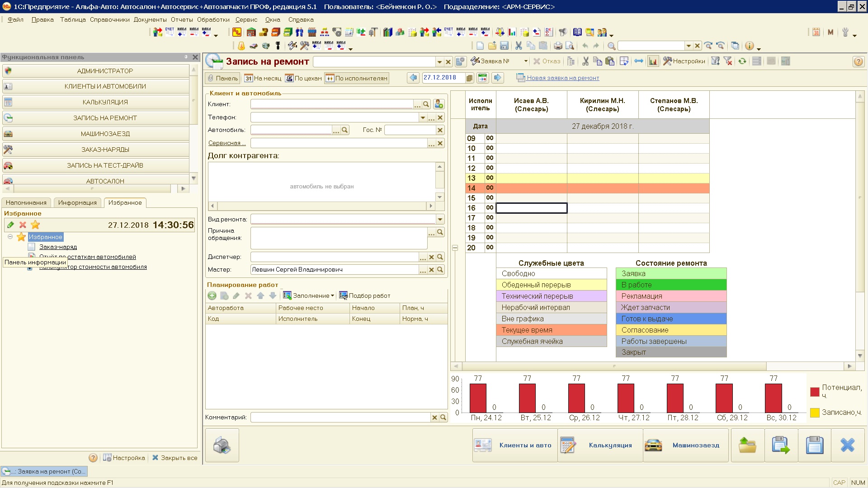Viewport: 868px width, 488px height.
Task: Click the green pencil edit icon in Избранное
Action: point(10,225)
